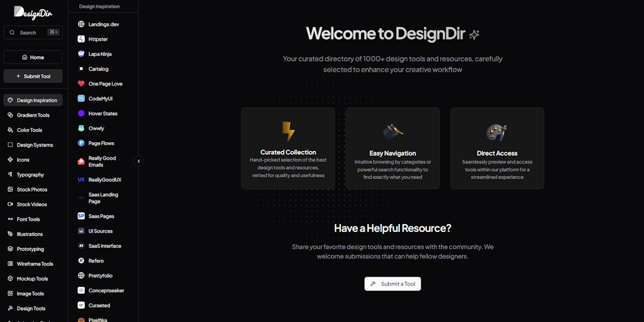
Task: Click the Page Flows blue icon
Action: pos(81,143)
